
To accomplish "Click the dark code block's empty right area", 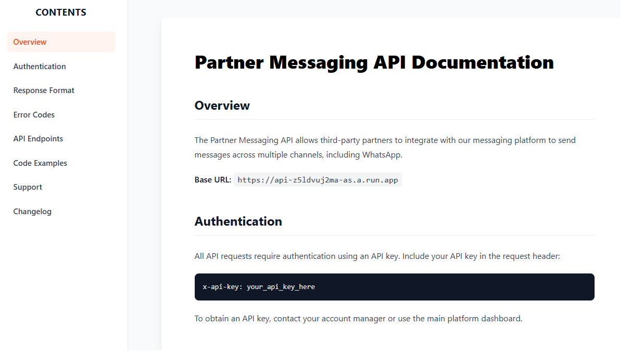I will point(469,287).
